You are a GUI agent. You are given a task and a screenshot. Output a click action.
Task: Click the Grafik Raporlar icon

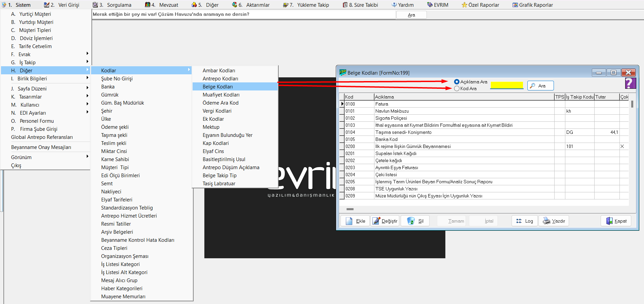[515, 5]
